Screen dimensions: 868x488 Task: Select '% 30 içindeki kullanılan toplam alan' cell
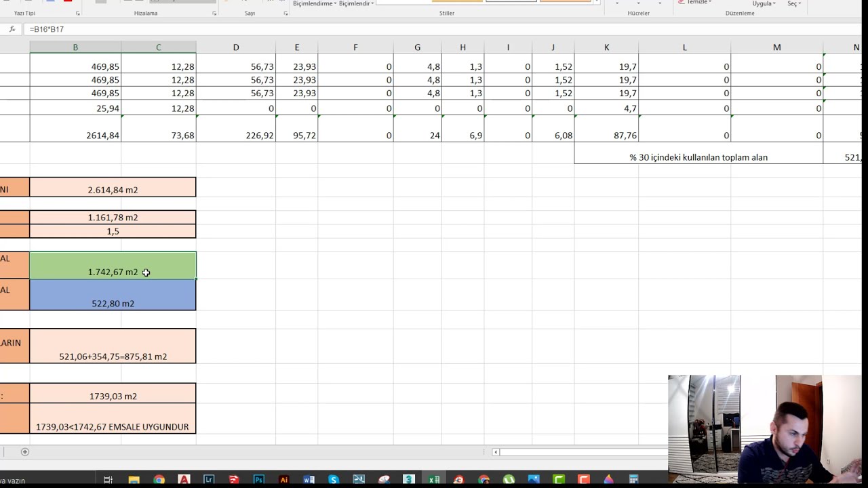tap(698, 153)
